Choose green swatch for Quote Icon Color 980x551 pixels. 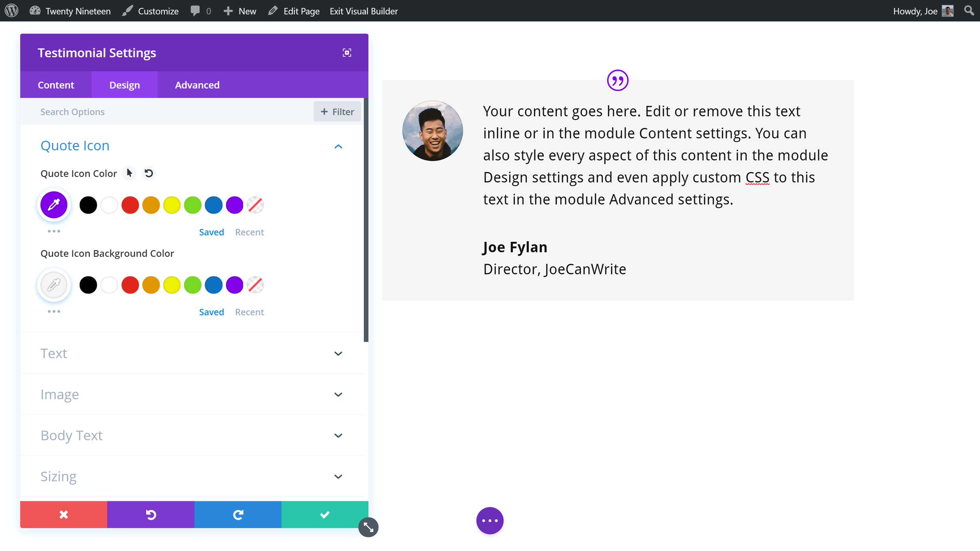point(192,205)
